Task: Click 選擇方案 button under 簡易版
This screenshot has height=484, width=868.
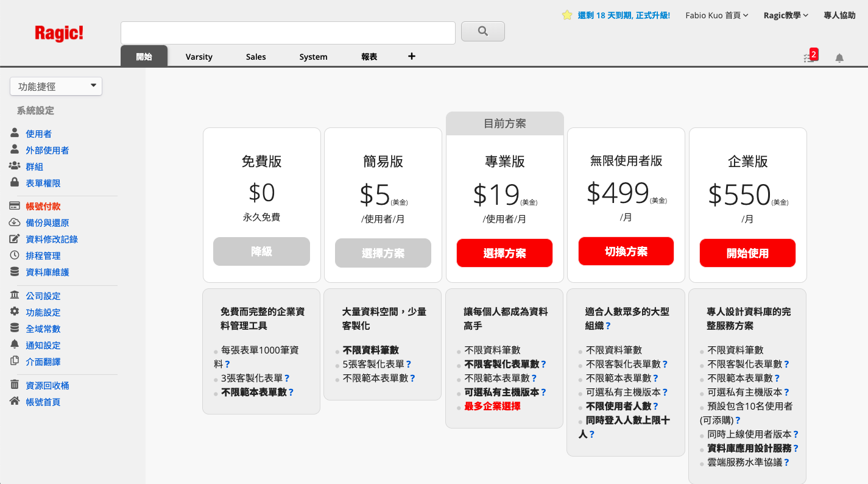Action: click(x=383, y=253)
